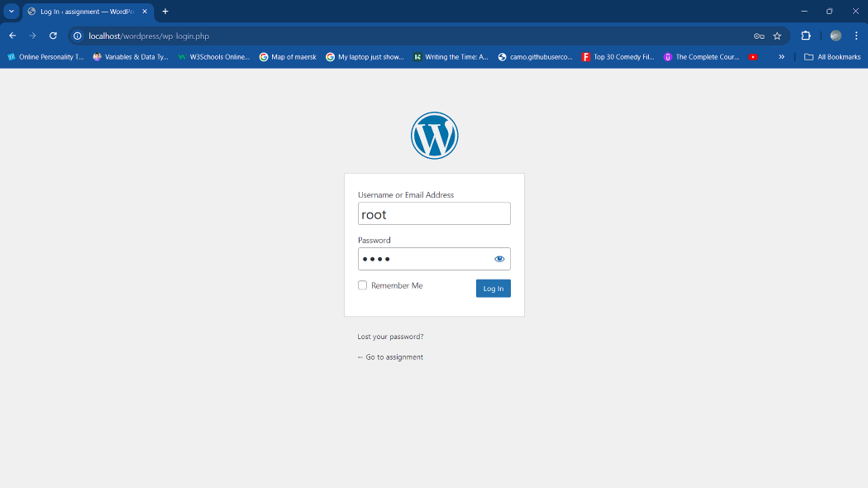Screen dimensions: 868x488
Task: Close the Log In WordPress tab
Action: click(x=145, y=11)
